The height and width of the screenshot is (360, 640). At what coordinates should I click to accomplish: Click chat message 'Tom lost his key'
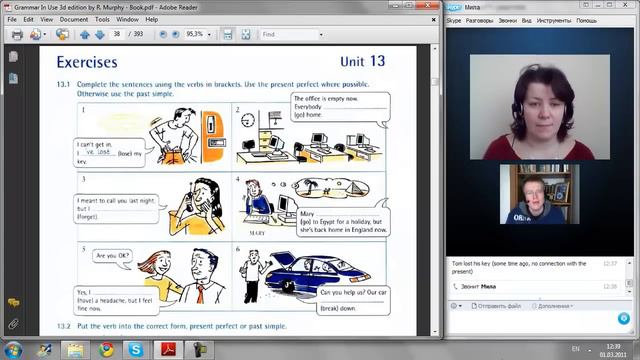[518, 267]
